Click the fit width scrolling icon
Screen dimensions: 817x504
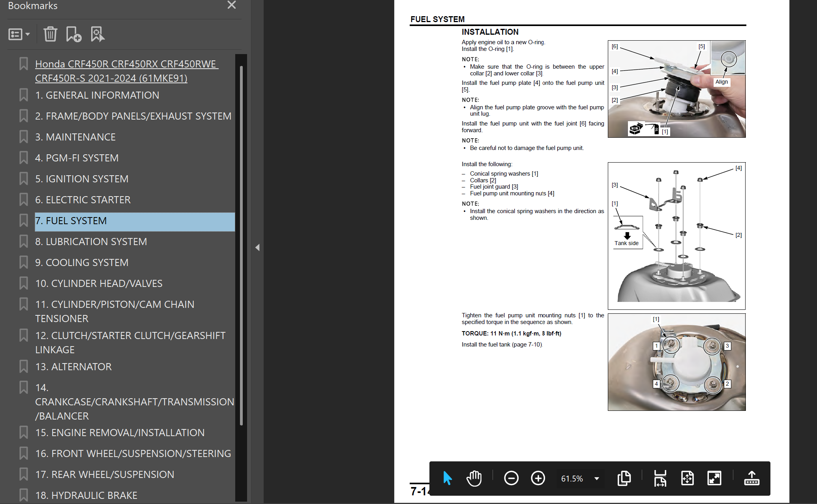point(660,478)
